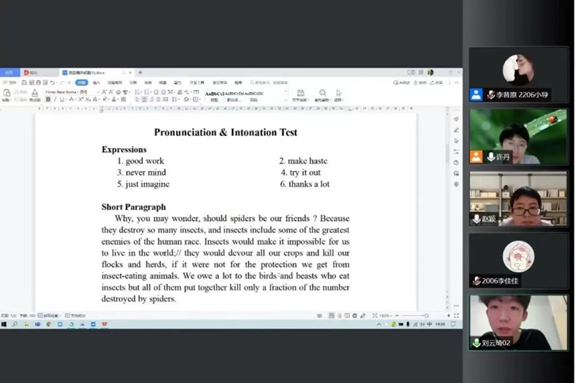576x383 pixels.
Task: Toggle fullscreen view icon in status bar
Action: 456,315
